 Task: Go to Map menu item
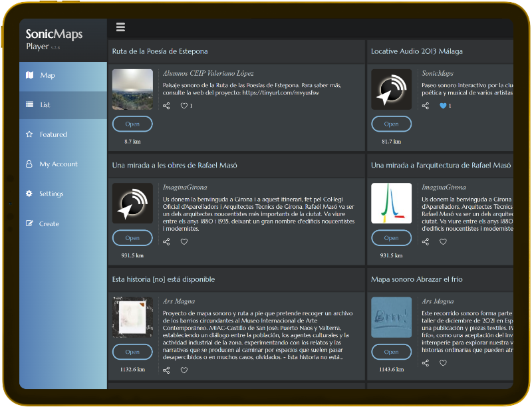63,75
